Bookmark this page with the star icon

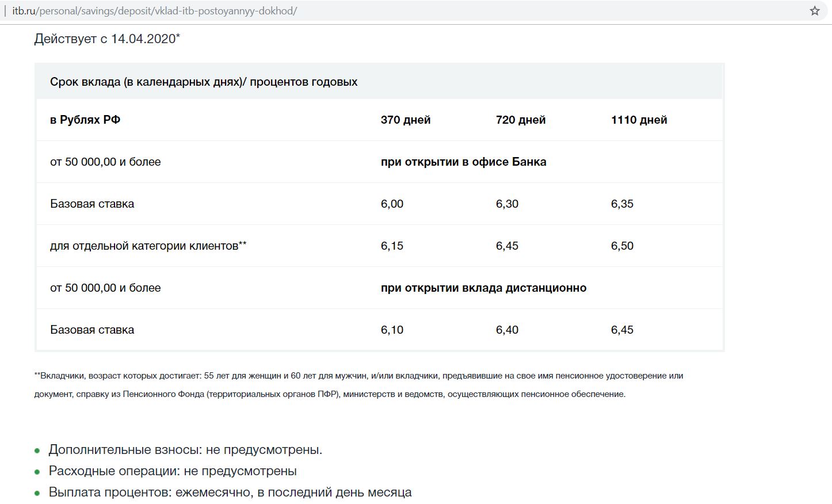pos(815,11)
